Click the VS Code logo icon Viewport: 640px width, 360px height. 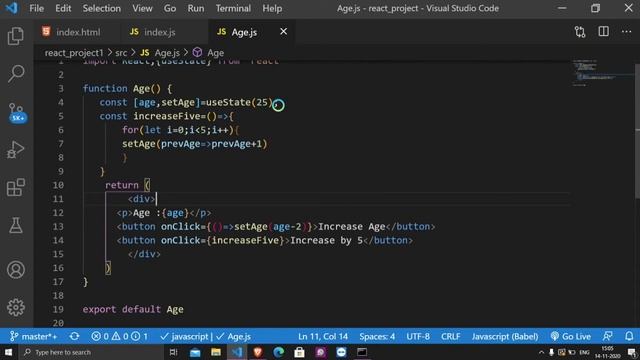coord(11,8)
